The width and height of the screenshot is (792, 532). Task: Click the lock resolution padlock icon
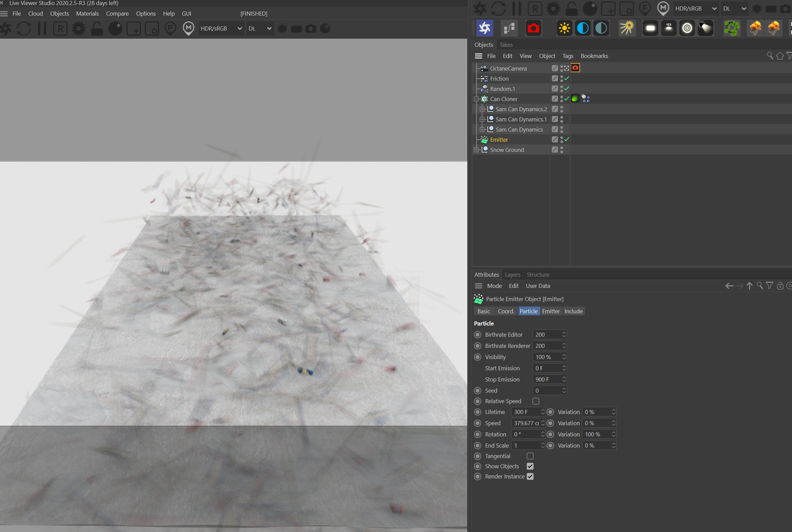coord(97,28)
